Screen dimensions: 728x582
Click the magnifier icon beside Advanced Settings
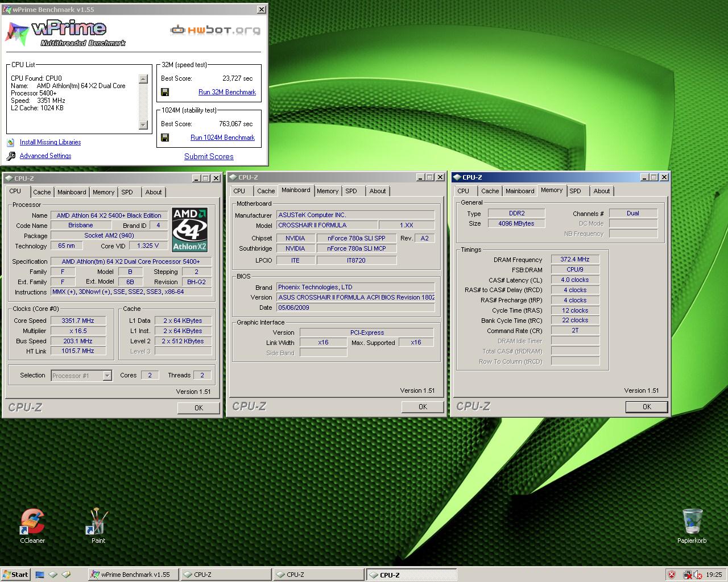pos(11,156)
